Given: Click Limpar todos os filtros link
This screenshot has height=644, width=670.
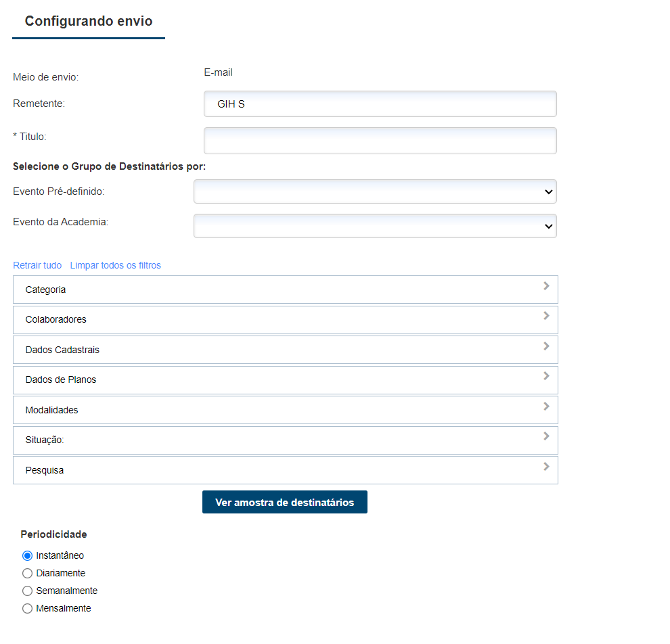Looking at the screenshot, I should 116,265.
